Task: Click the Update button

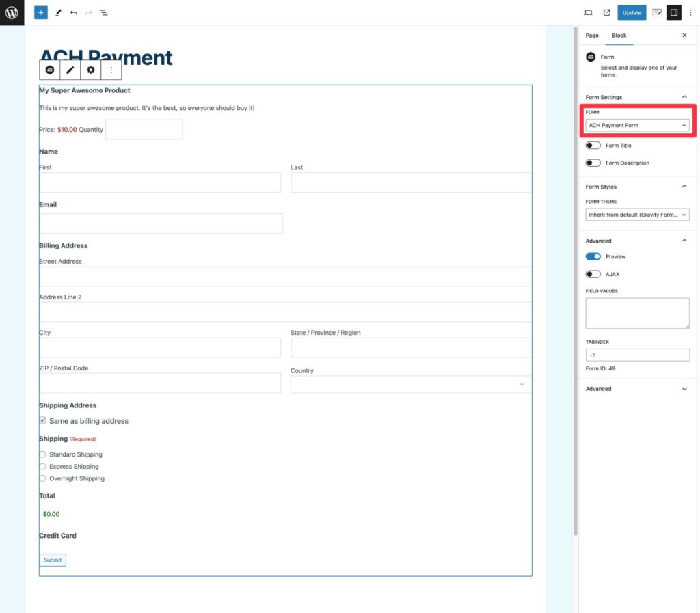Action: 631,12
